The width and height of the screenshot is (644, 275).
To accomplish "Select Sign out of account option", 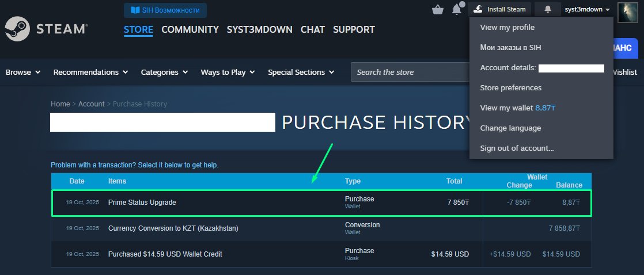I will [517, 148].
